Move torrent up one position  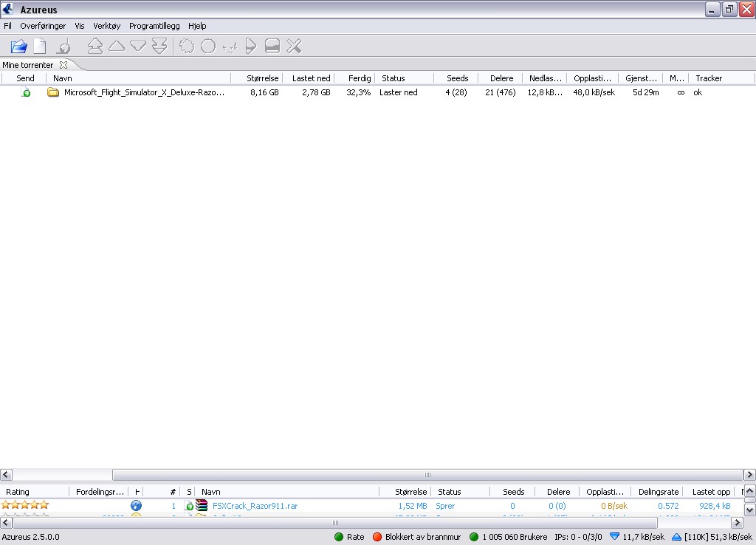[117, 47]
